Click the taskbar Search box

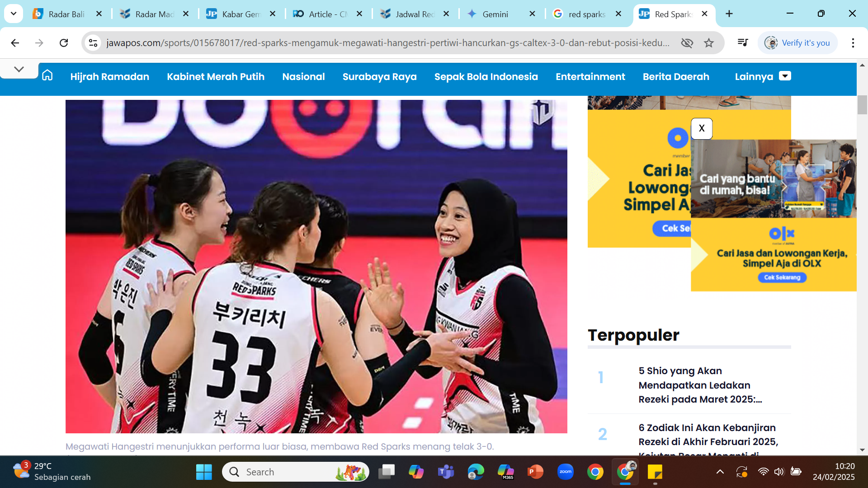296,472
